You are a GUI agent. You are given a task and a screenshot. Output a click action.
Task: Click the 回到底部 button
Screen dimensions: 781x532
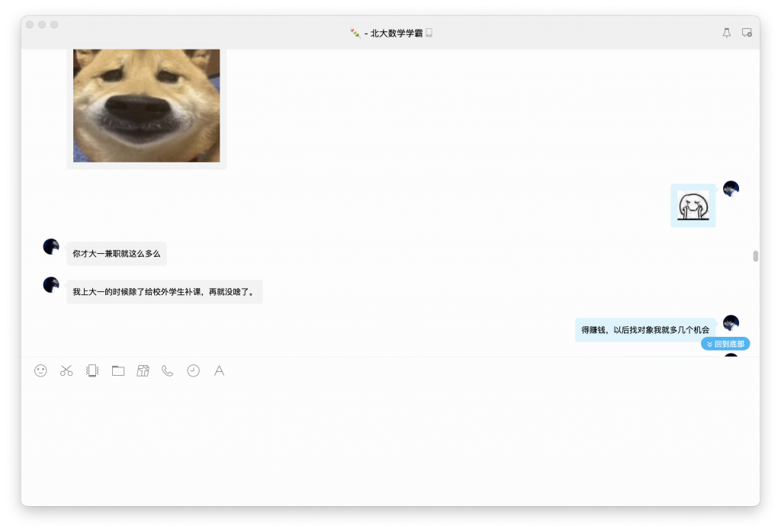pyautogui.click(x=725, y=344)
